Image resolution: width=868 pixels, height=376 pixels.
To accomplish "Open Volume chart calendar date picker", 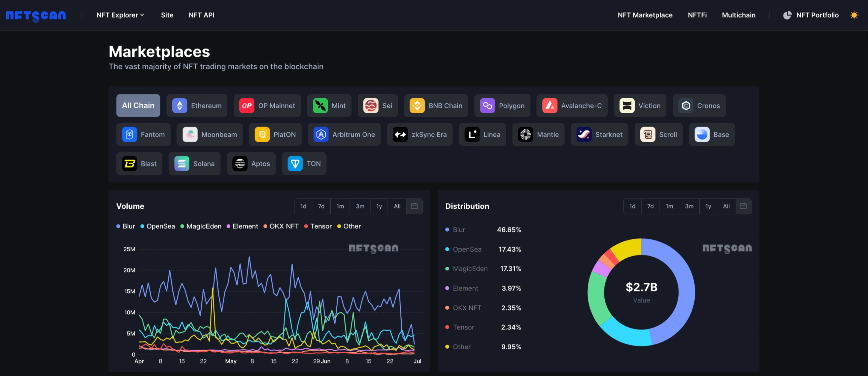I will click(414, 206).
